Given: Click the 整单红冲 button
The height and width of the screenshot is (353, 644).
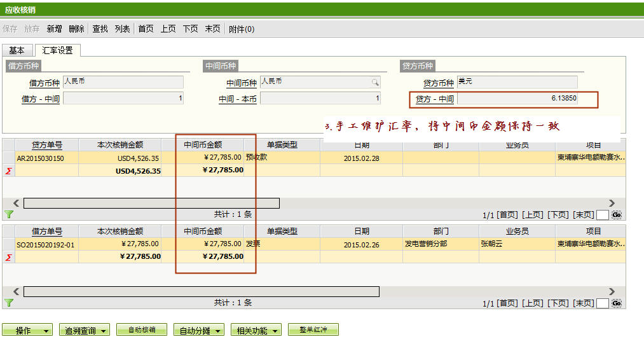Looking at the screenshot, I should (x=313, y=329).
